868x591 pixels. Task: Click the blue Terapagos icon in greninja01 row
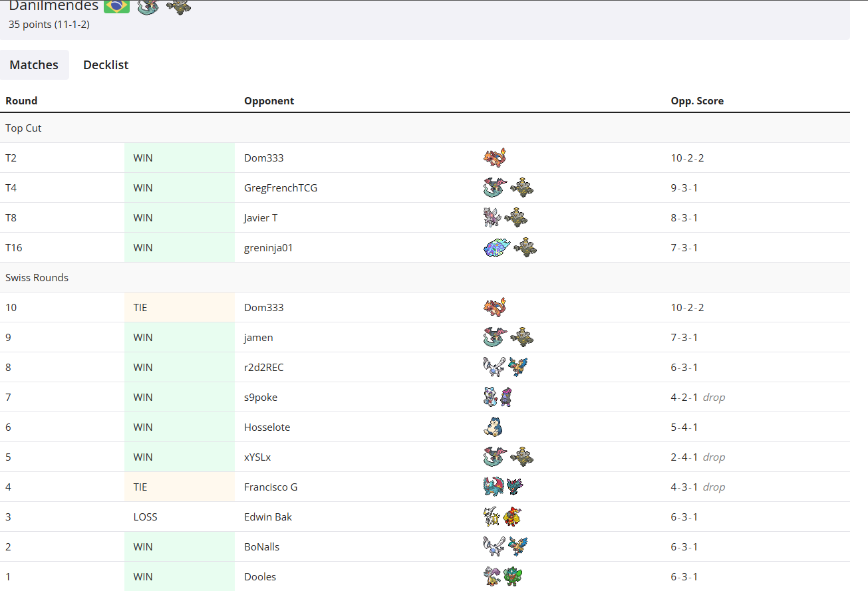pos(497,247)
